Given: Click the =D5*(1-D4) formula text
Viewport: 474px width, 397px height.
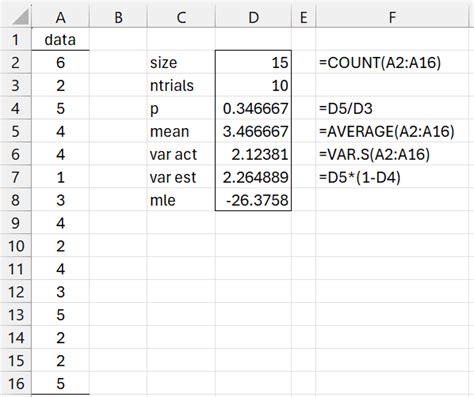Looking at the screenshot, I should pyautogui.click(x=360, y=177).
